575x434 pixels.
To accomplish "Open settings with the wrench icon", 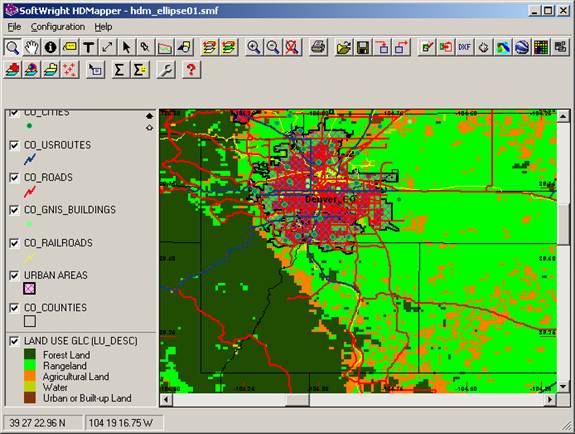I will (165, 70).
